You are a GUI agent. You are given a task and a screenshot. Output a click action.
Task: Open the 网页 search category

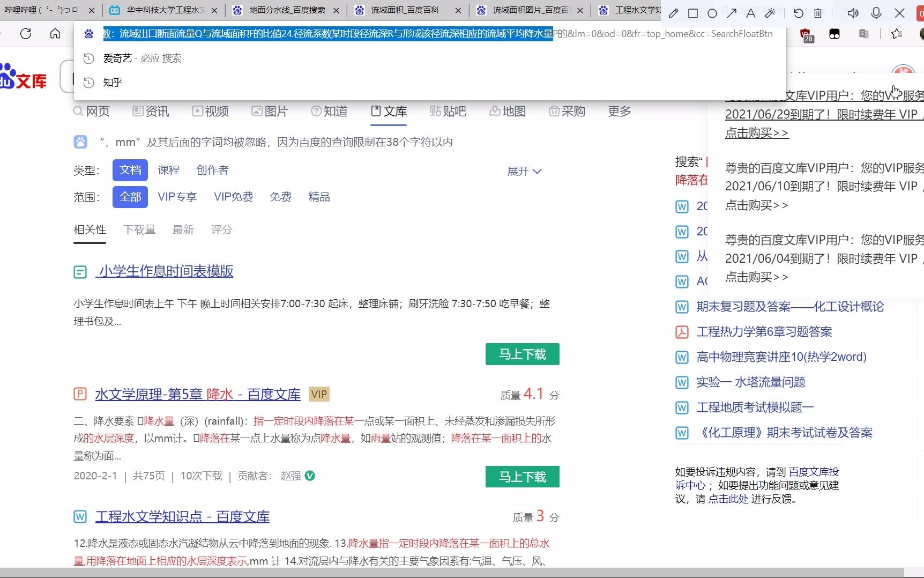pos(92,111)
